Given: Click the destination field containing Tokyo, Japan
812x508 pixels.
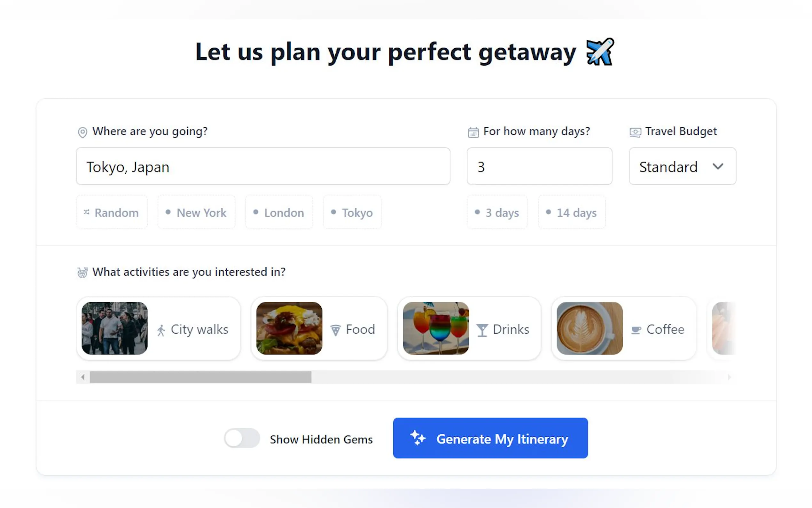Looking at the screenshot, I should point(263,166).
